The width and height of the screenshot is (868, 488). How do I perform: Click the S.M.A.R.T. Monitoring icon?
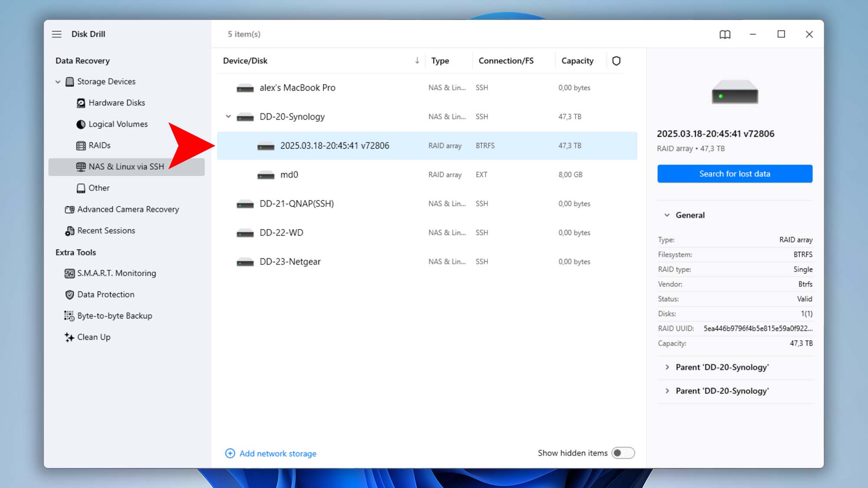pos(69,273)
